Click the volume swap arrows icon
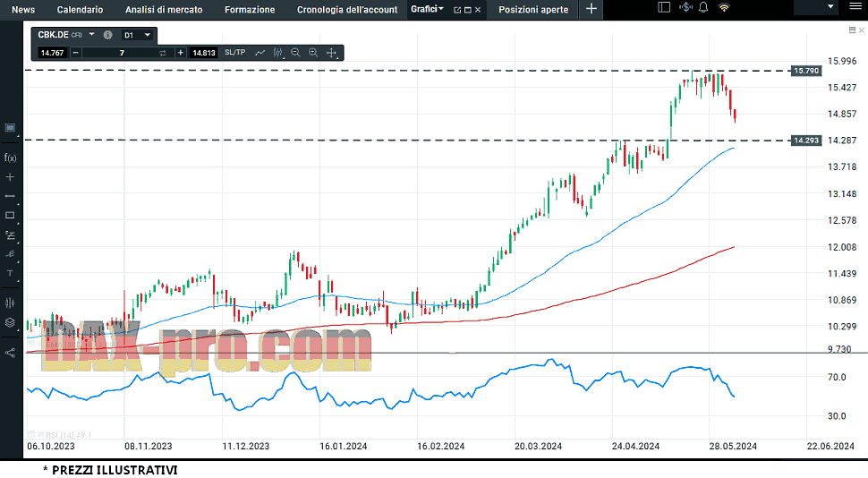 [163, 53]
